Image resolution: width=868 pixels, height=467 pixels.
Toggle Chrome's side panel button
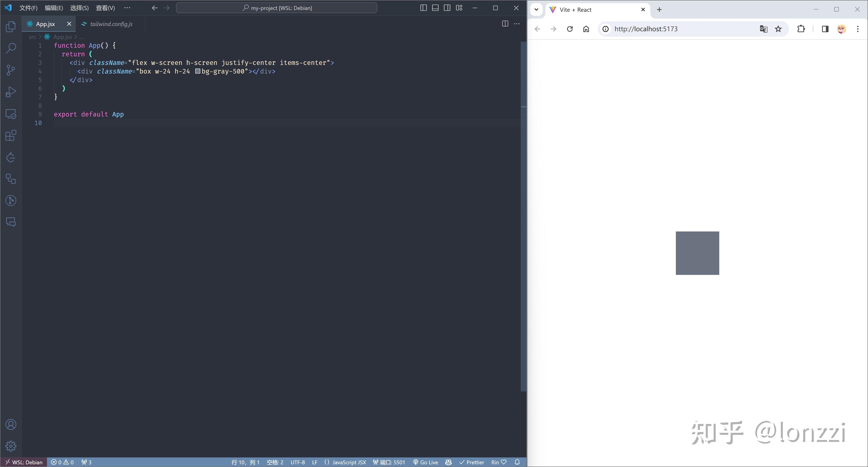pos(825,29)
